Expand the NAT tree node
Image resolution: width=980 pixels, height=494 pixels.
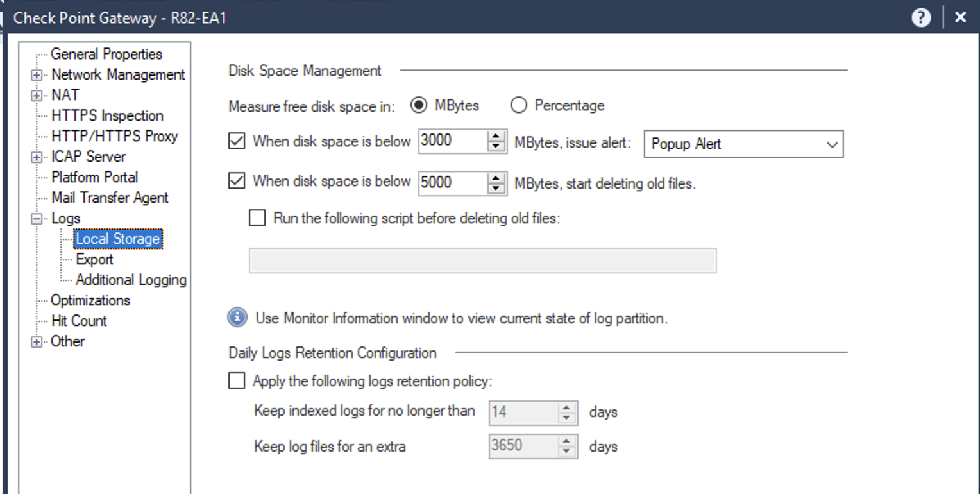click(x=37, y=96)
